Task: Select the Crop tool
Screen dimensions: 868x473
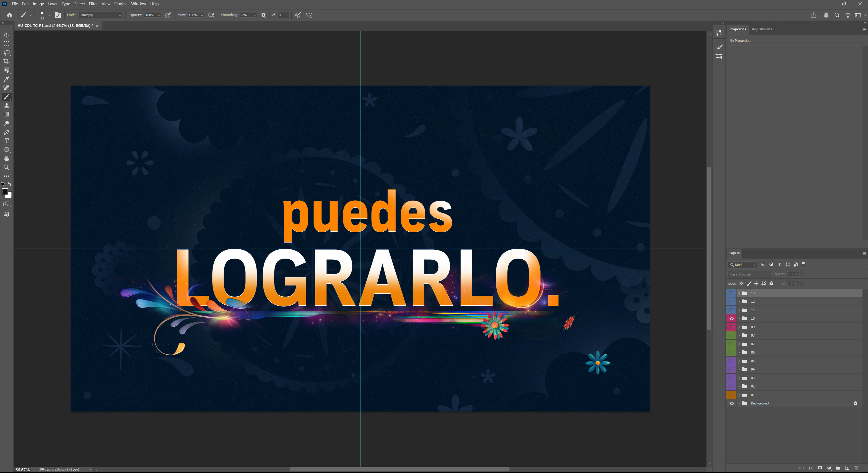Action: 6,61
